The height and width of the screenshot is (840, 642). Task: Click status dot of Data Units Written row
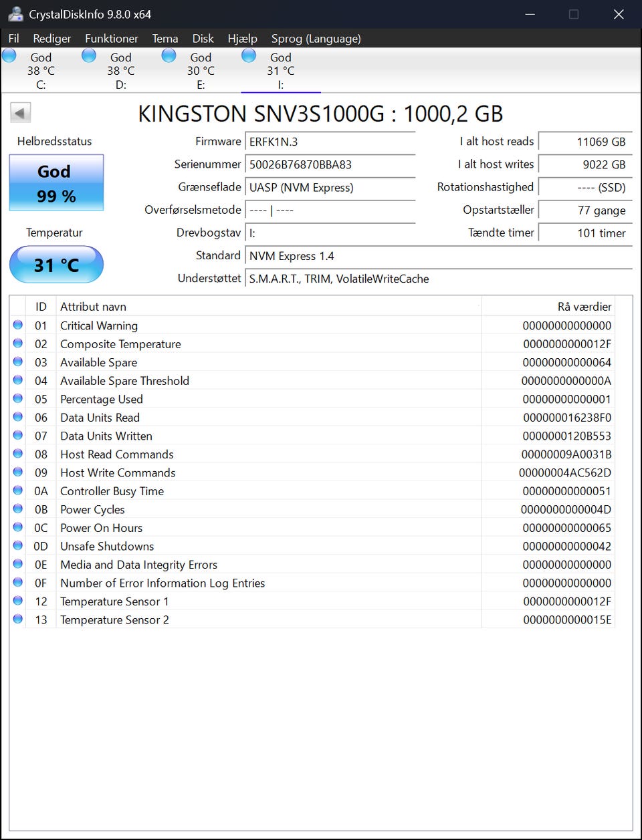(x=18, y=435)
